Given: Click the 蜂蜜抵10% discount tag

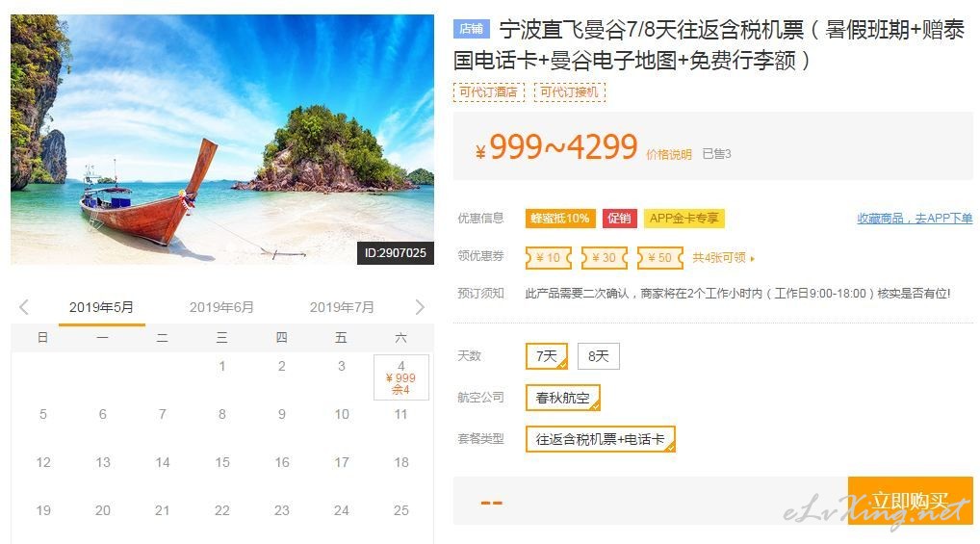Looking at the screenshot, I should (560, 219).
